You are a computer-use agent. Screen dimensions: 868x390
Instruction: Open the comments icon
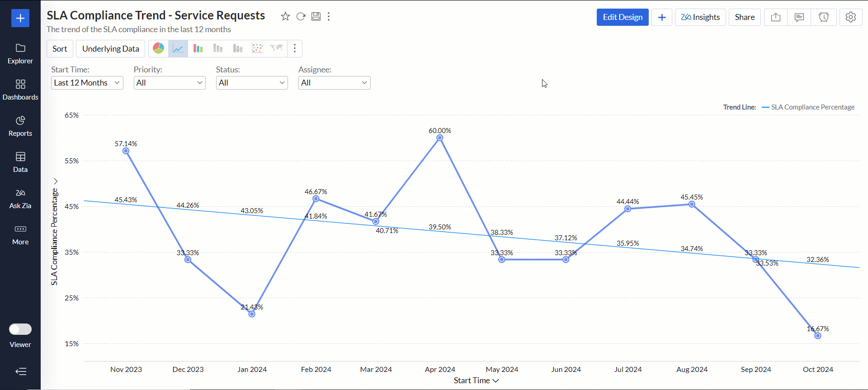(x=799, y=17)
